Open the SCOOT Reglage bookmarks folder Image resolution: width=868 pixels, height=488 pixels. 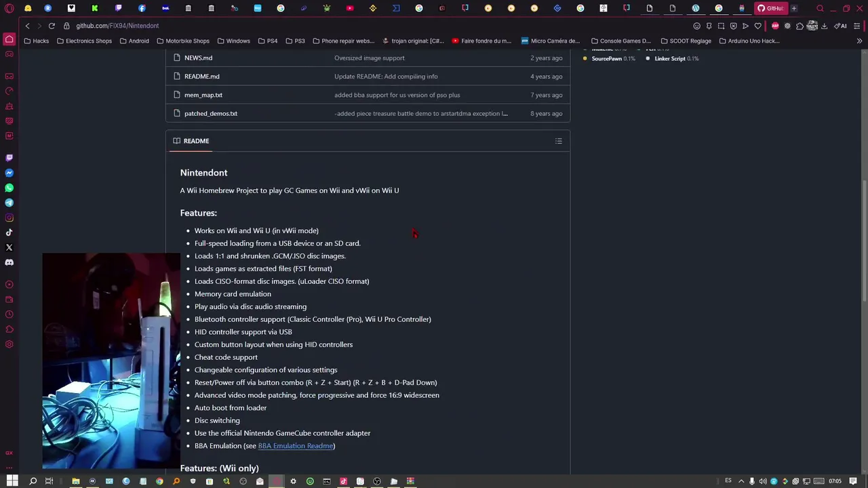pos(686,41)
